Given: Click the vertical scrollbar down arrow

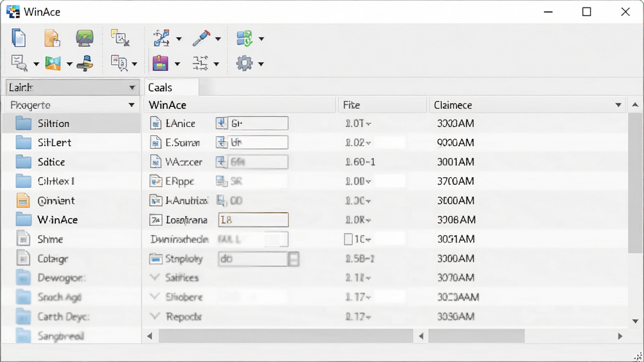Looking at the screenshot, I should (x=635, y=321).
